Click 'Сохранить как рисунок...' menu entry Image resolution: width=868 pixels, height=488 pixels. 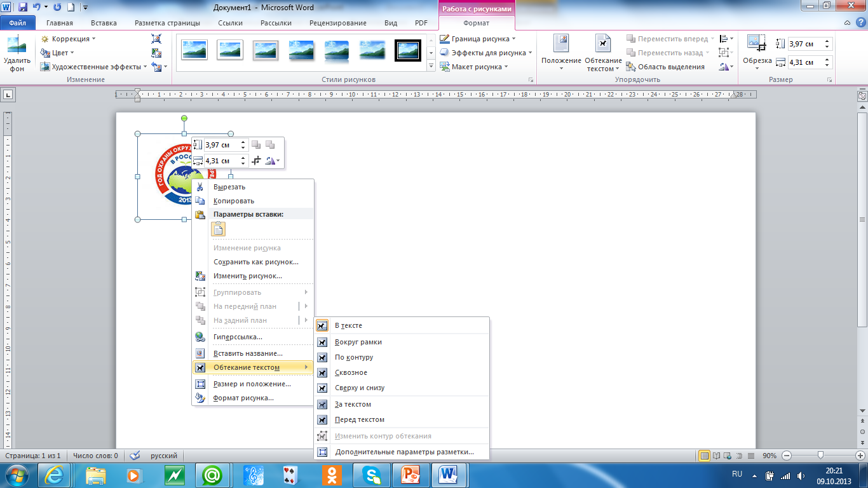click(x=255, y=262)
